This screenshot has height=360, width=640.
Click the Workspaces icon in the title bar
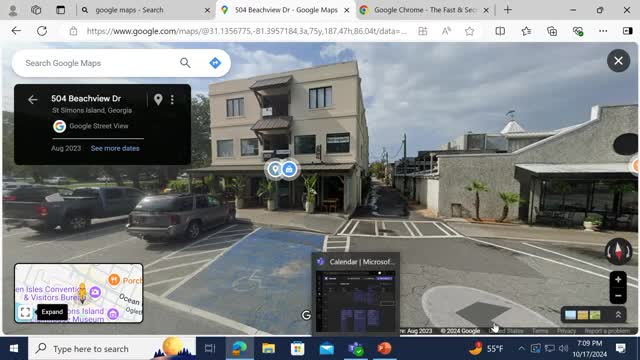tap(36, 10)
